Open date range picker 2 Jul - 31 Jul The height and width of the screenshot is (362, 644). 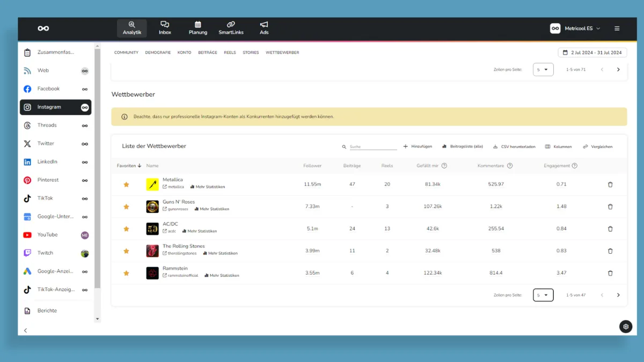click(592, 53)
